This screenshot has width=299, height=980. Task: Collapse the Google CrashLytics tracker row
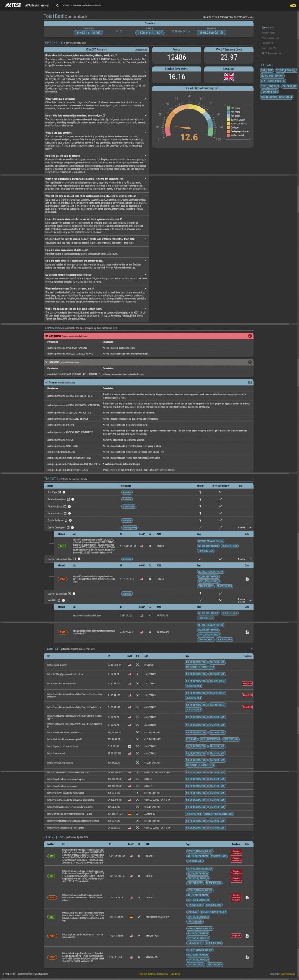pyautogui.click(x=250, y=528)
